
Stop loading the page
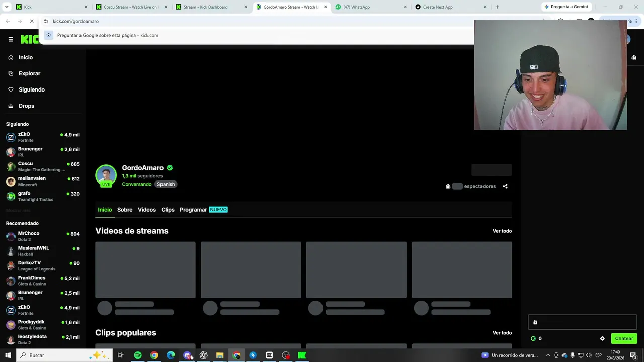pyautogui.click(x=31, y=21)
